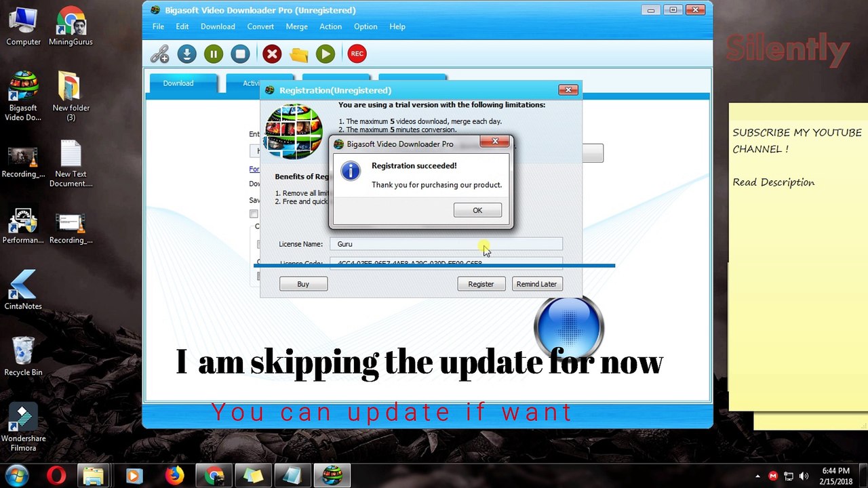
Task: Launch Opera from the taskbar
Action: [56, 476]
